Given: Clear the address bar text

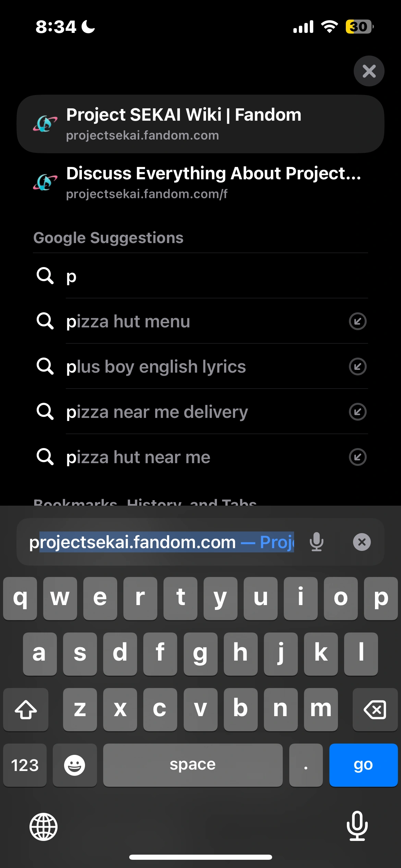Looking at the screenshot, I should pyautogui.click(x=362, y=542).
